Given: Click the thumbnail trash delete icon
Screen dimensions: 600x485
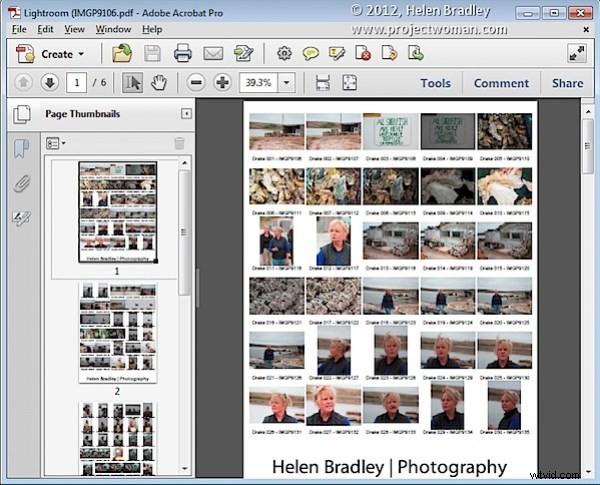Looking at the screenshot, I should tap(179, 143).
